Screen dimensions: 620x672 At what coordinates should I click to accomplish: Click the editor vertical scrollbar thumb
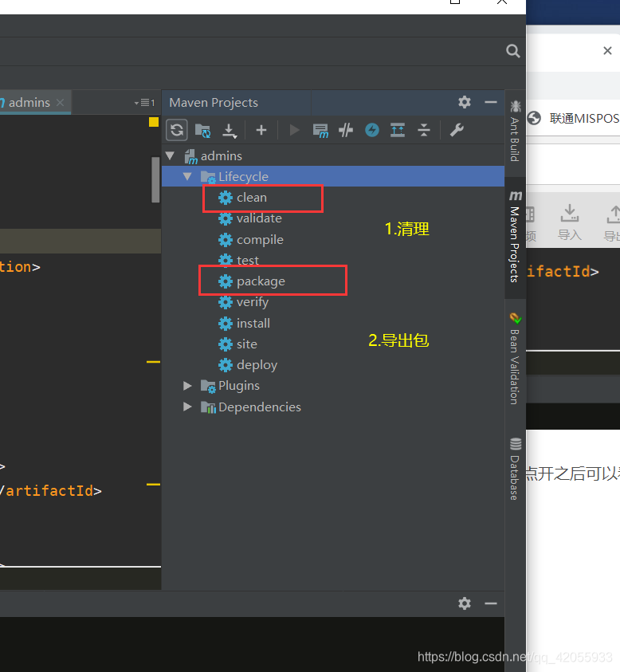pos(155,179)
